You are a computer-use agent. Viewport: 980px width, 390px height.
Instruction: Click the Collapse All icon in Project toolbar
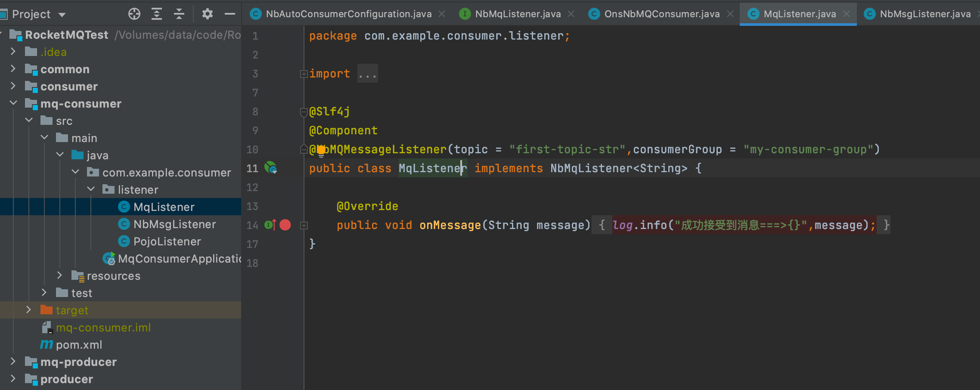[x=179, y=13]
